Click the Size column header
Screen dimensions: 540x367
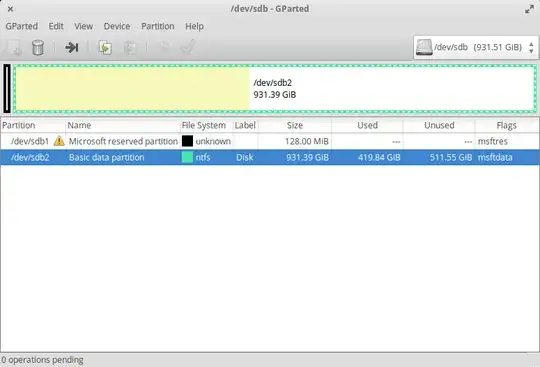pyautogui.click(x=295, y=125)
